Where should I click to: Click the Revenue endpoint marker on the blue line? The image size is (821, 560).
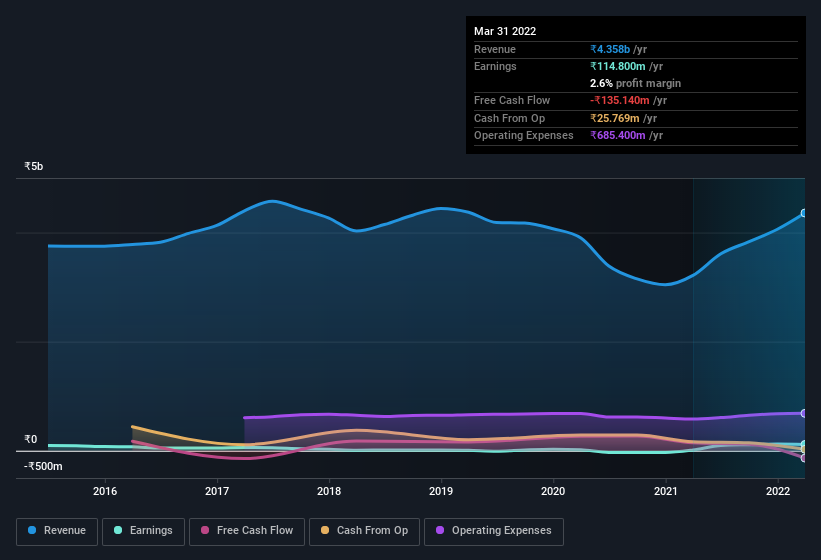[x=804, y=213]
